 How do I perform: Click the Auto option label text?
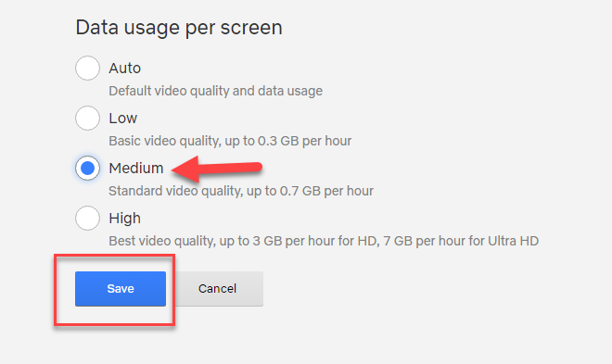125,69
